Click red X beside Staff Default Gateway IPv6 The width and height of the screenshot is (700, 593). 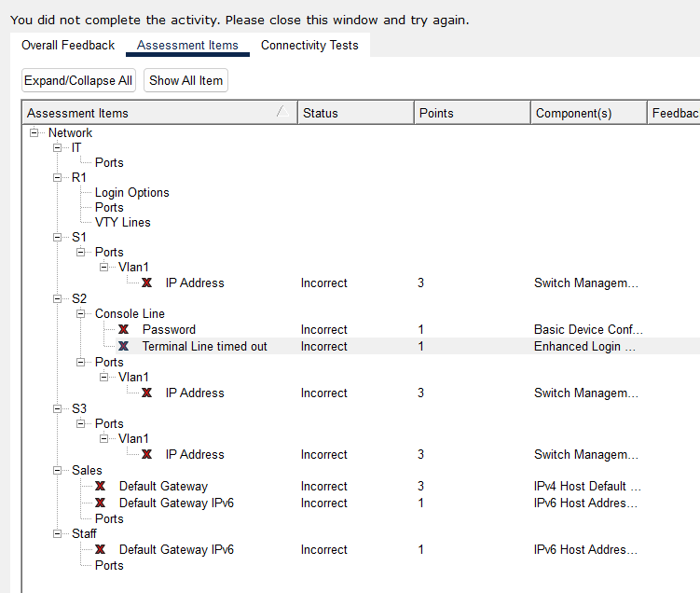pyautogui.click(x=100, y=550)
